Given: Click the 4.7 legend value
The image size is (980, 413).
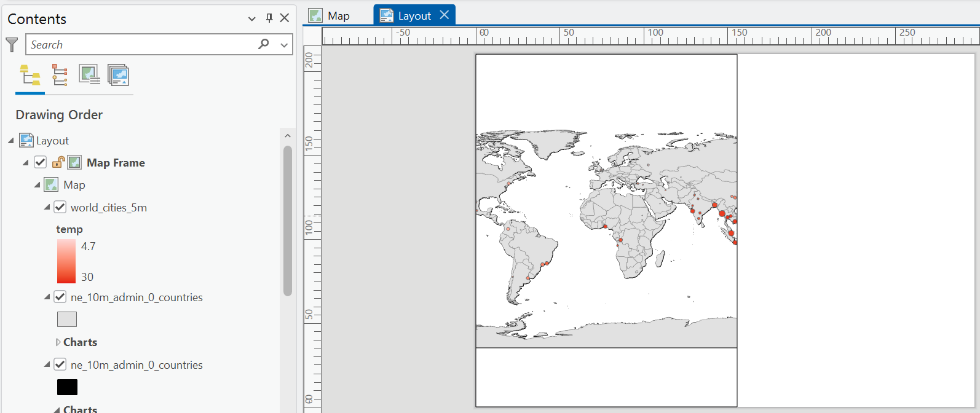Looking at the screenshot, I should click(89, 246).
